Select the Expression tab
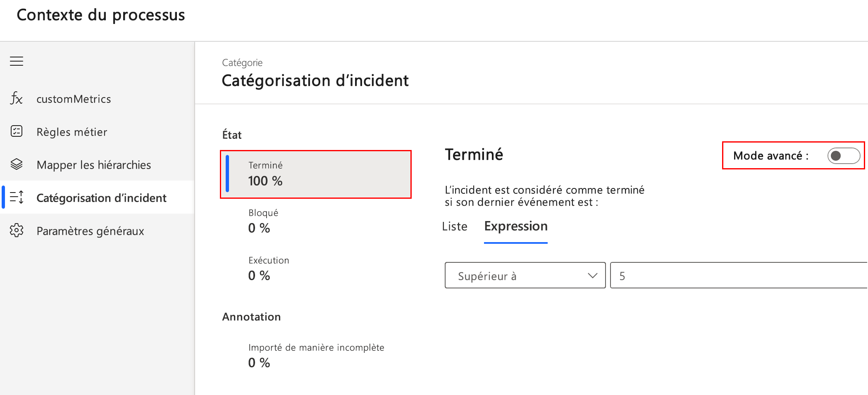The width and height of the screenshot is (868, 395). [x=515, y=226]
